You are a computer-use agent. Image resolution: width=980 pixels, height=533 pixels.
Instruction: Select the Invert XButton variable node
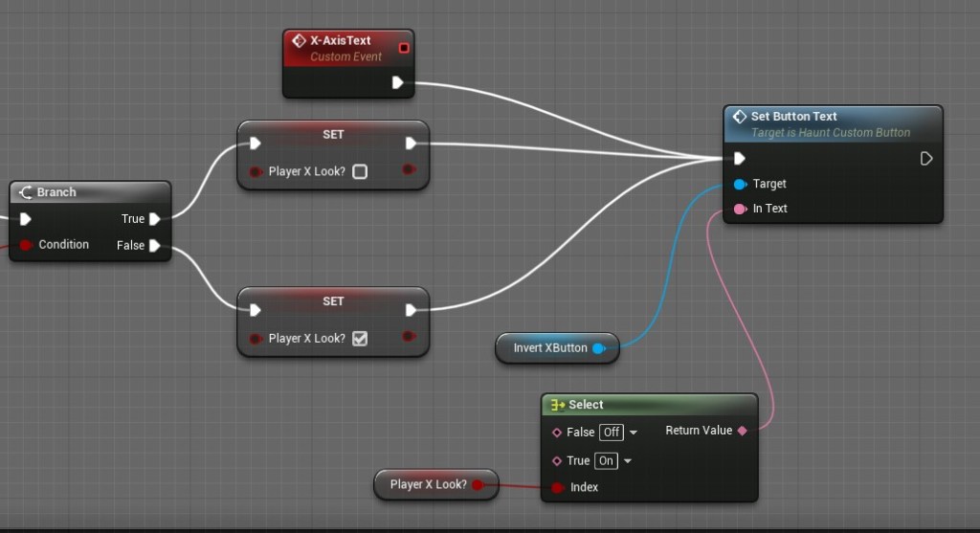coord(550,348)
